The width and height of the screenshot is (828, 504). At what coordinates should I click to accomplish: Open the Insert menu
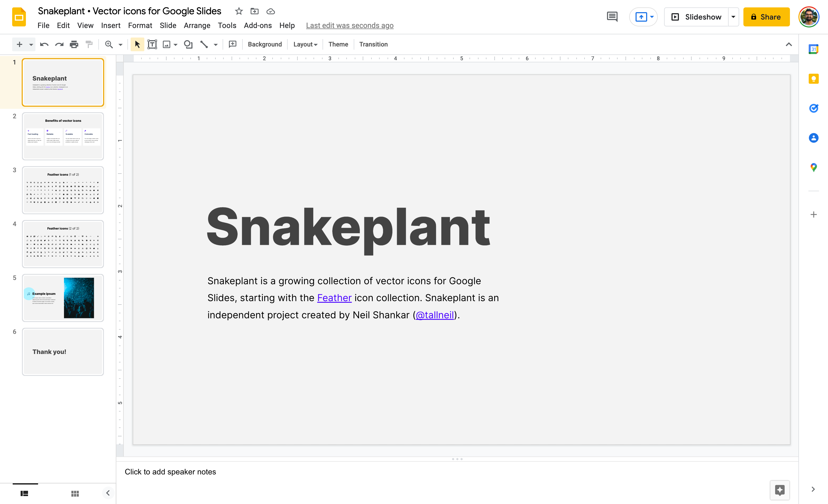point(111,25)
